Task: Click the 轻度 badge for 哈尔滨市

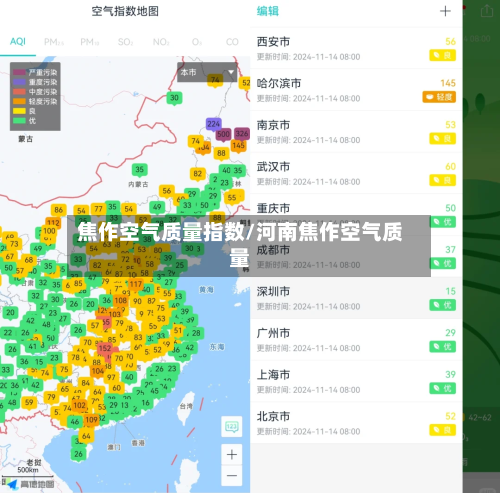Action: [x=439, y=97]
